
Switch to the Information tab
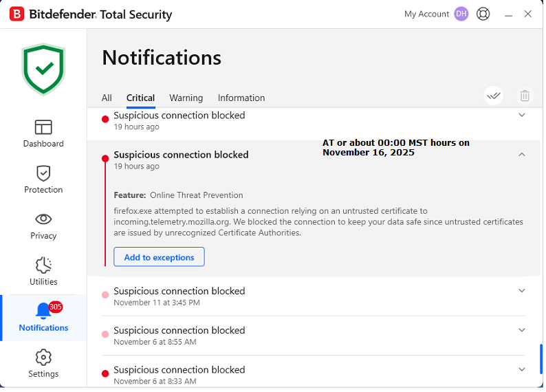pos(241,98)
